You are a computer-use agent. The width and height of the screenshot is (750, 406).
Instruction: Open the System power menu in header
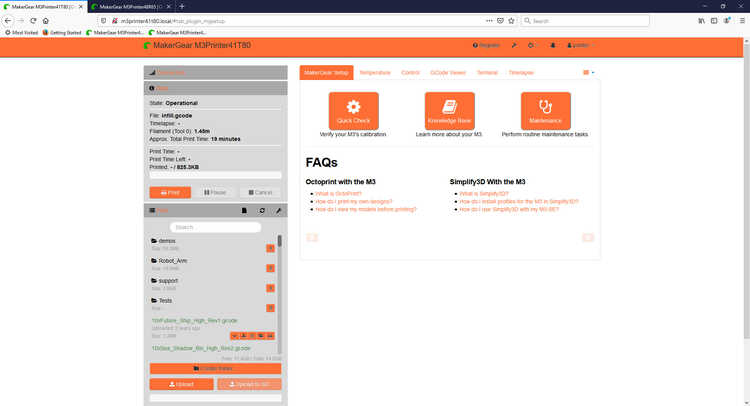(532, 45)
